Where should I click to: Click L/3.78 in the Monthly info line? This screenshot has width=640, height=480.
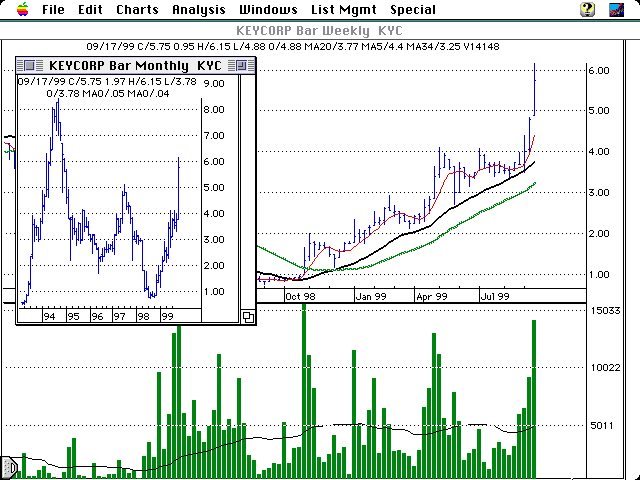coord(179,82)
